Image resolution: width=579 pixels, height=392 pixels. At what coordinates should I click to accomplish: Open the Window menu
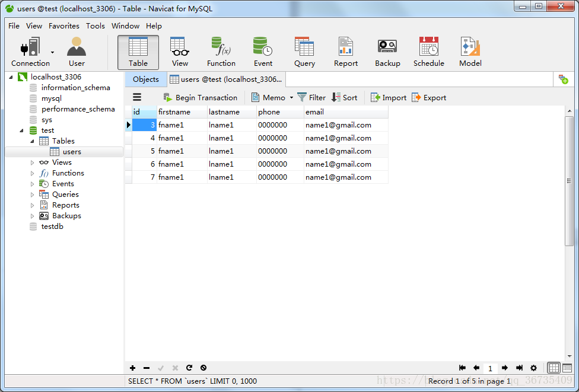click(x=125, y=26)
